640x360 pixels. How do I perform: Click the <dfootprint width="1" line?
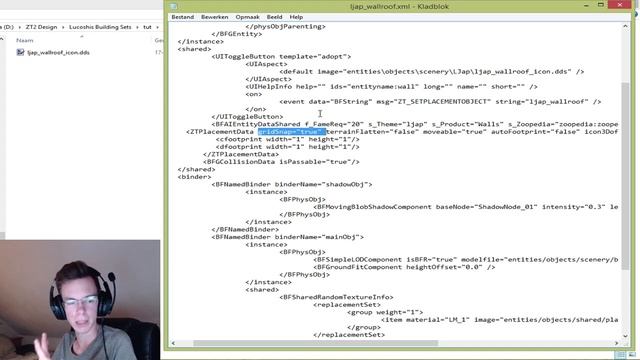[288, 147]
